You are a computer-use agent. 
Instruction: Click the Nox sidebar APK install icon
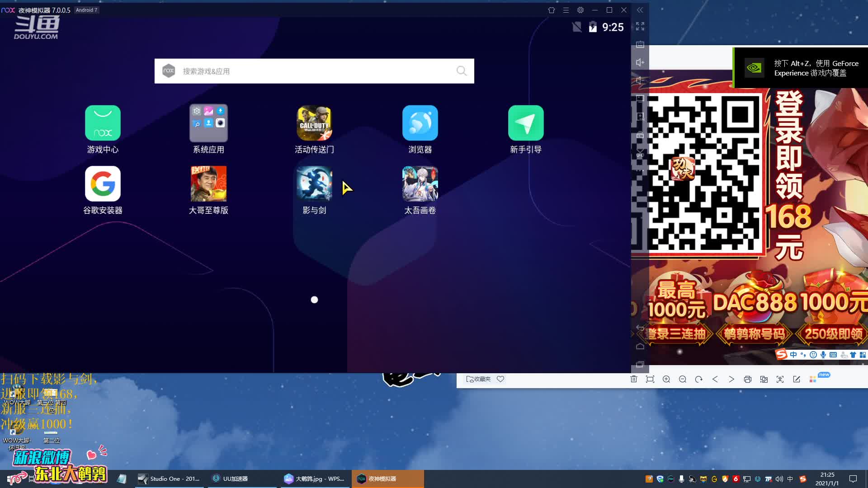[640, 117]
